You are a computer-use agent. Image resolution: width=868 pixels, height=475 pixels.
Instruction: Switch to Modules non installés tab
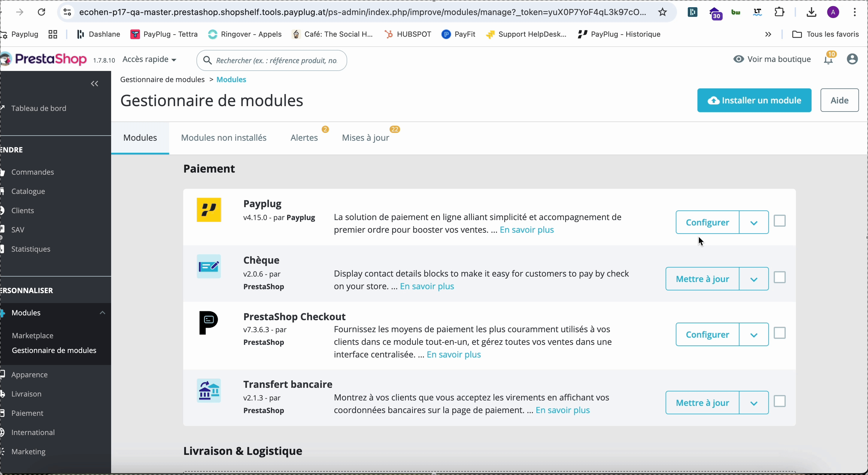tap(224, 138)
